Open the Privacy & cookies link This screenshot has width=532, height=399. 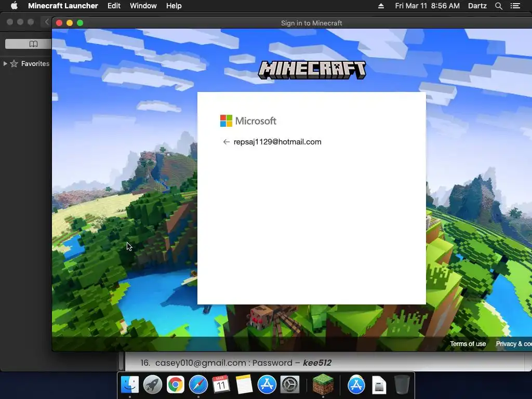pyautogui.click(x=514, y=344)
